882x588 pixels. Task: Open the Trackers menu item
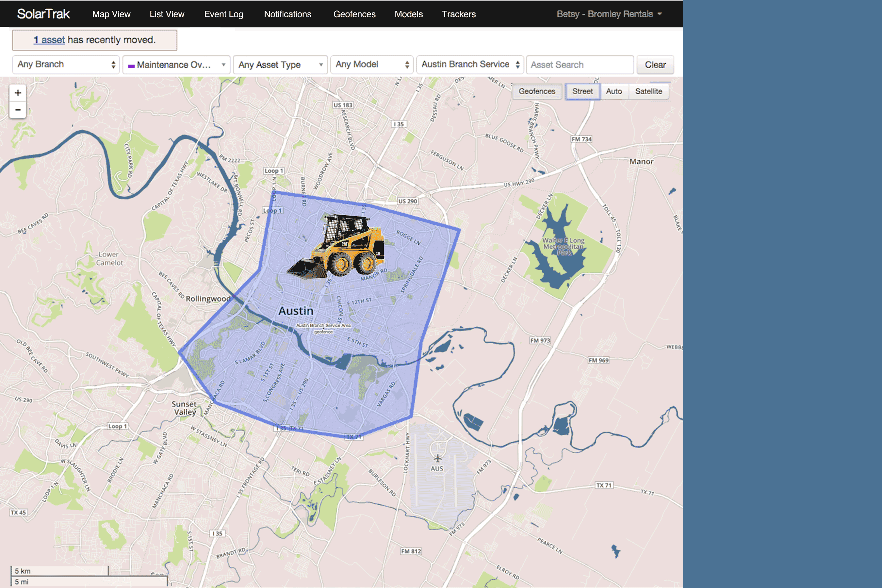point(459,14)
